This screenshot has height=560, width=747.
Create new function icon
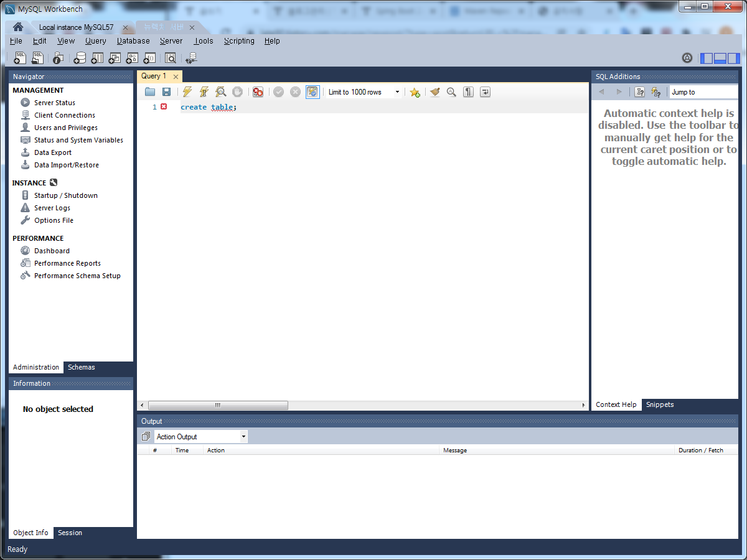click(x=149, y=58)
